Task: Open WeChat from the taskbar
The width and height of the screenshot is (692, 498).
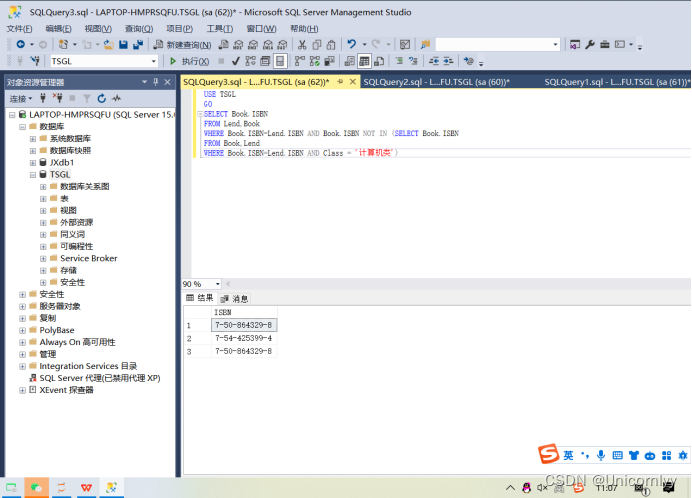Action: 36,487
